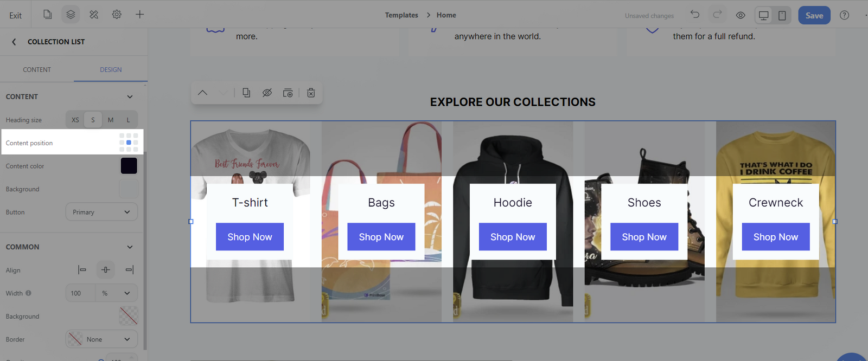Click Shop Now under Hoodie
This screenshot has height=361, width=868.
[513, 237]
